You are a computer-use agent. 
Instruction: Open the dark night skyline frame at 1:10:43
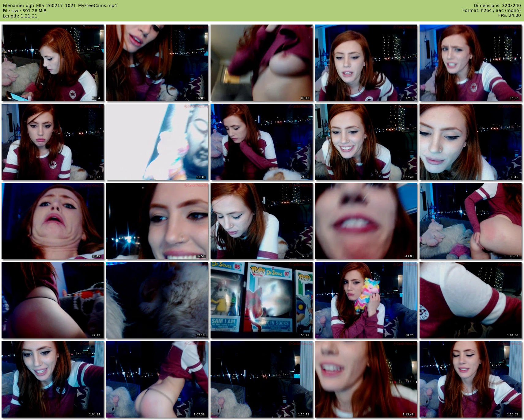pyautogui.click(x=261, y=379)
